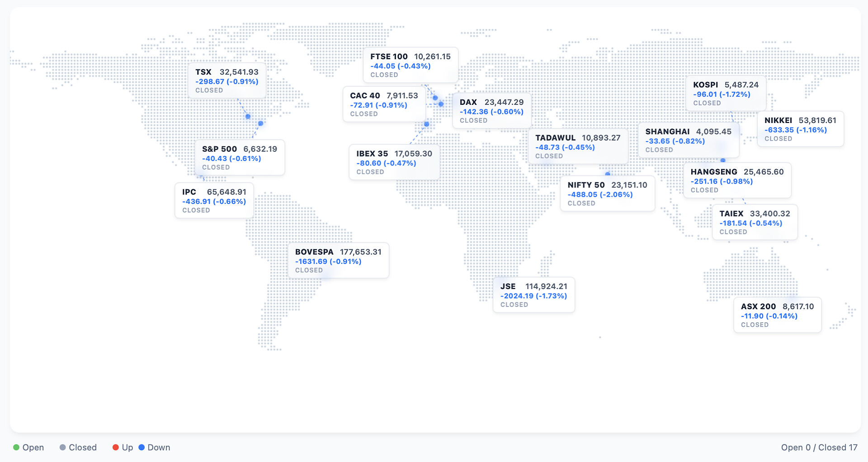Click the CAC 40 change -72.91 (-0.91%)

point(379,105)
